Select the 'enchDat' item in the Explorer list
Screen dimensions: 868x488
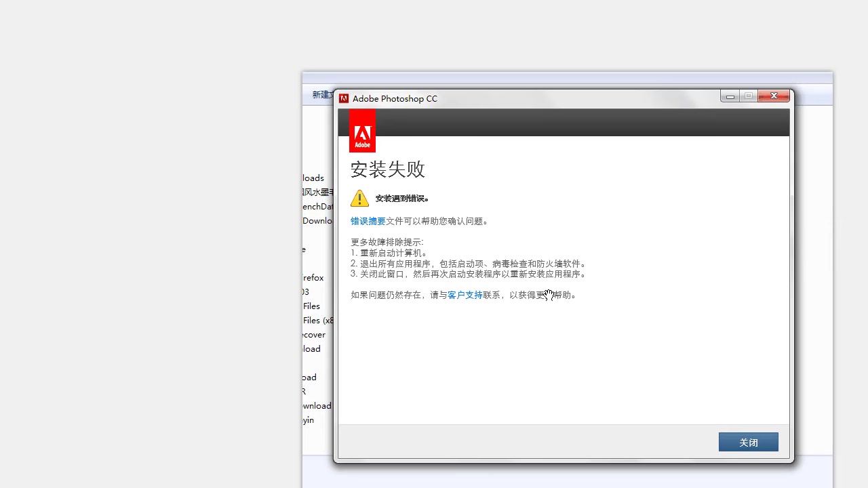(318, 207)
